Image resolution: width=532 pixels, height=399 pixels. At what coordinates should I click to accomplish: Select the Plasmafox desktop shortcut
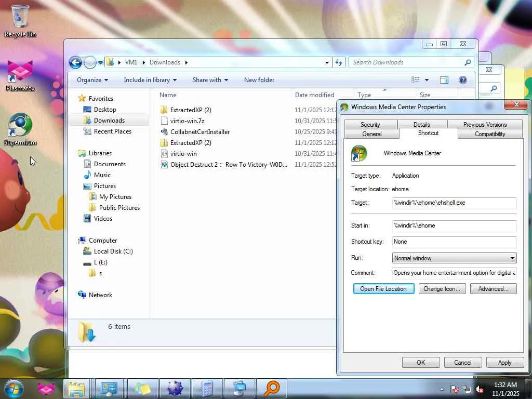(x=20, y=75)
